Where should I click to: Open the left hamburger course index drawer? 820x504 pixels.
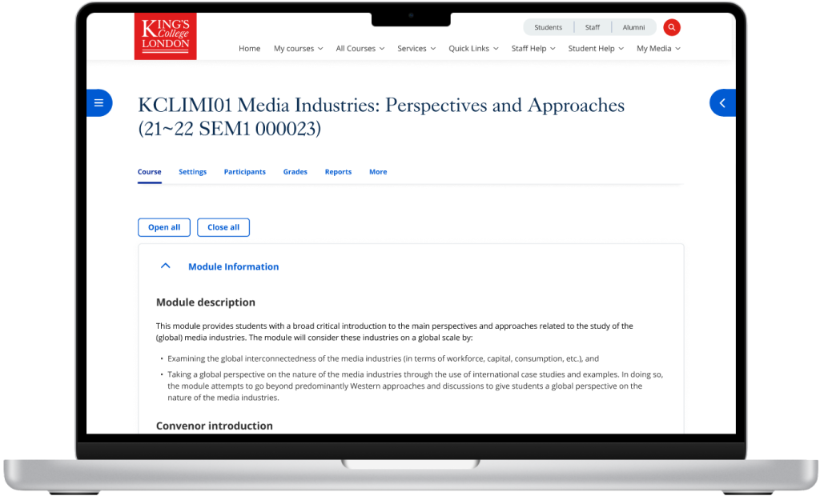tap(99, 102)
